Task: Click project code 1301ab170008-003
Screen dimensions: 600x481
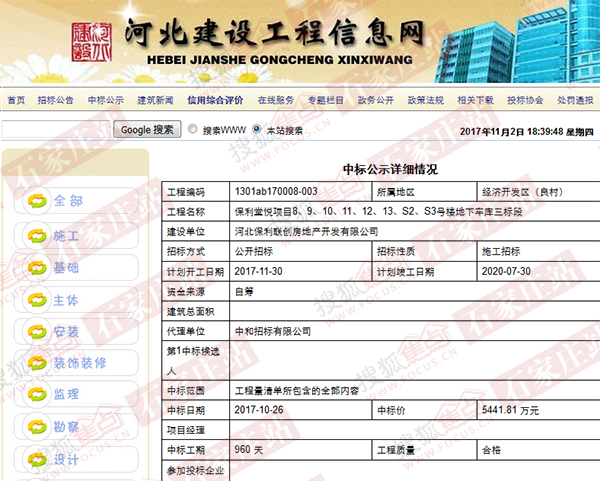Action: click(276, 191)
